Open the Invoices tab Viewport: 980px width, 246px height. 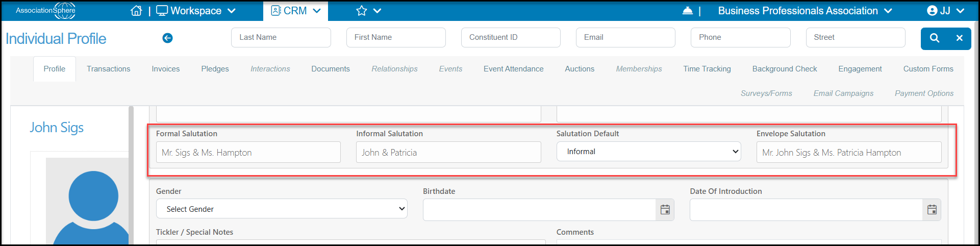166,69
